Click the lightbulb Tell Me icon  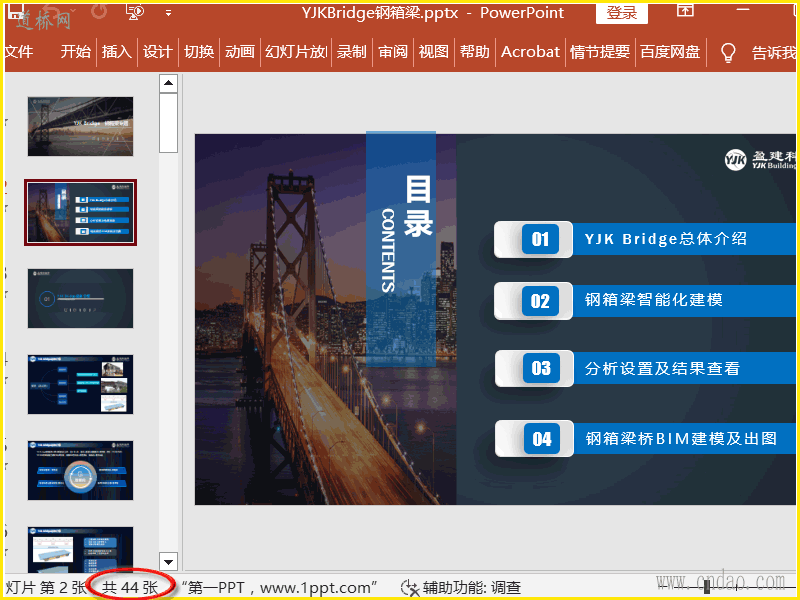728,52
